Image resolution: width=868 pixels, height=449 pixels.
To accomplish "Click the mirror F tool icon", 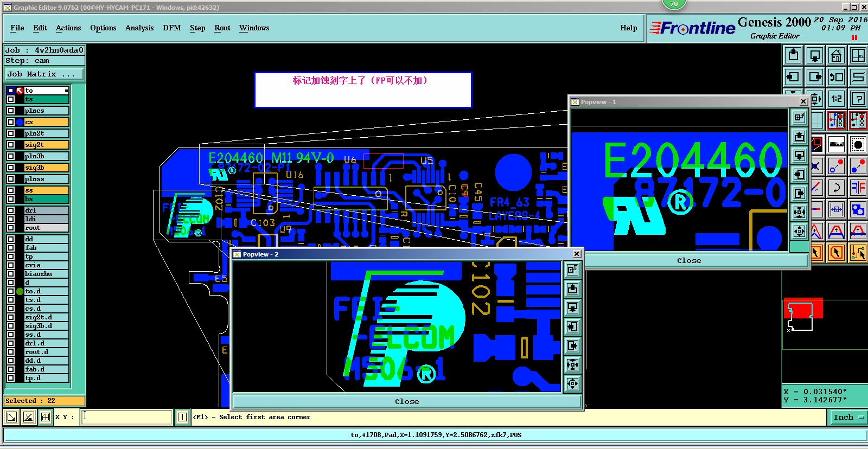I will (x=858, y=188).
